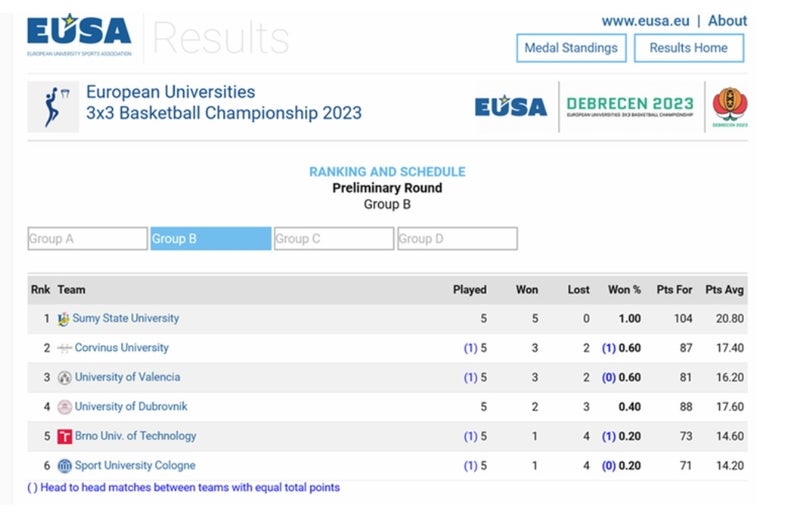This screenshot has height=515, width=800.
Task: Click the Pts For value 73
Action: coord(686,436)
